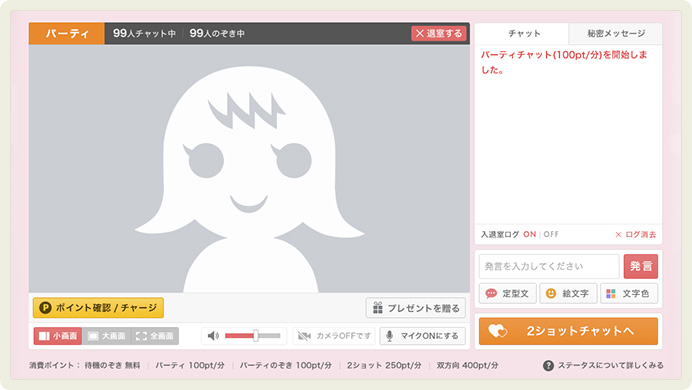This screenshot has width=692, height=390.
Task: Toggle the カメラOFFです camera button
Action: coord(334,336)
